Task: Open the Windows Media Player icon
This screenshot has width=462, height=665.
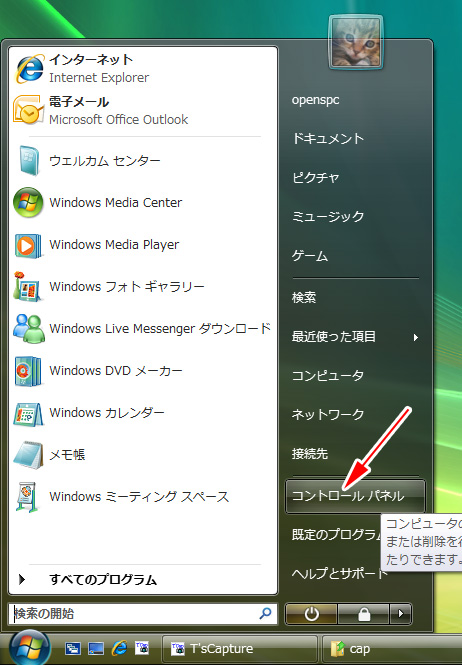Action: pos(28,245)
